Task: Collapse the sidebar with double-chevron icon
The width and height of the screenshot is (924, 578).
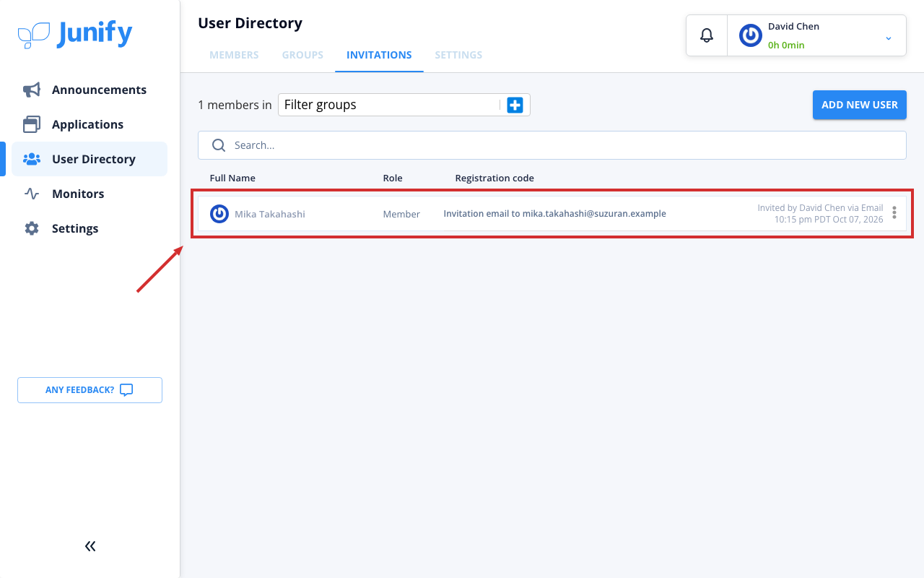Action: click(90, 546)
